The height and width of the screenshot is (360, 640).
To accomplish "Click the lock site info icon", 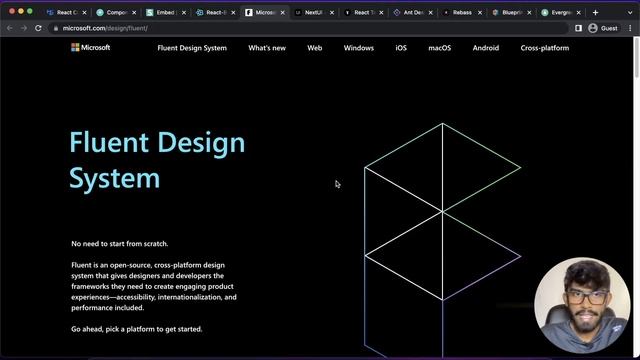I will (56, 28).
